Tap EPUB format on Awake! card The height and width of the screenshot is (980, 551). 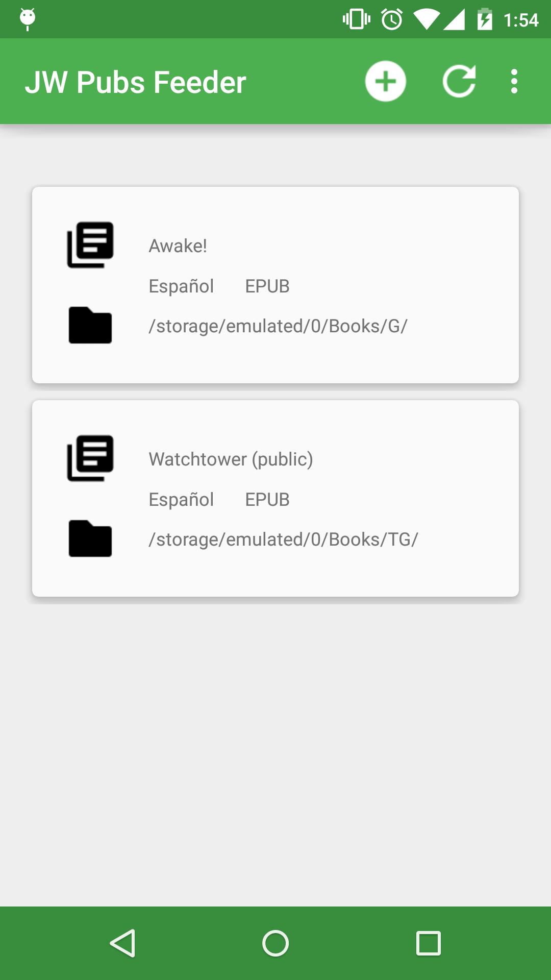(x=267, y=286)
